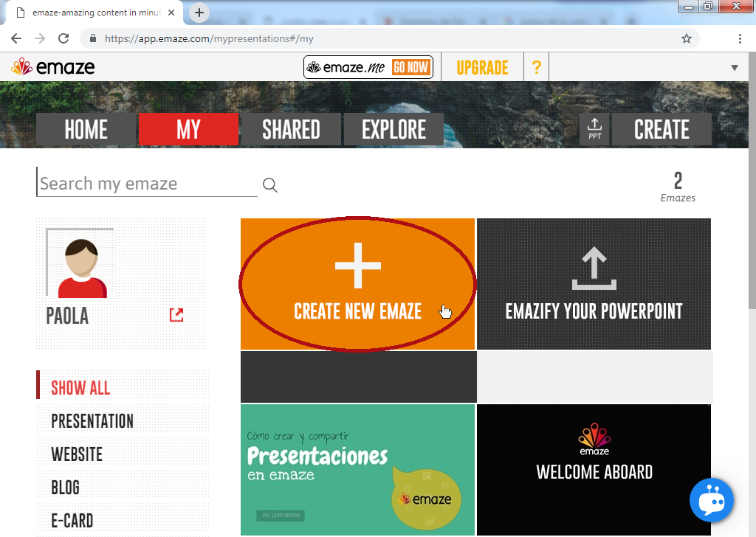Click the help question mark icon
The image size is (756, 537).
[x=536, y=67]
